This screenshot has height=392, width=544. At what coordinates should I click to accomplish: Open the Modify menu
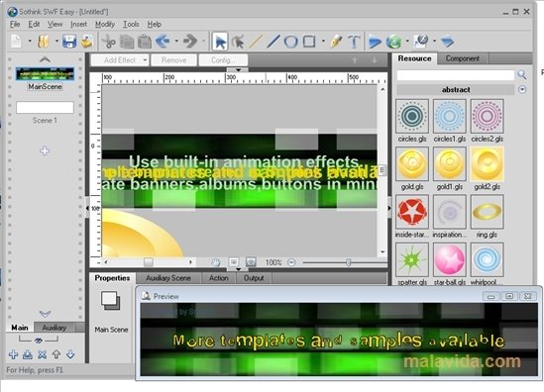[105, 25]
